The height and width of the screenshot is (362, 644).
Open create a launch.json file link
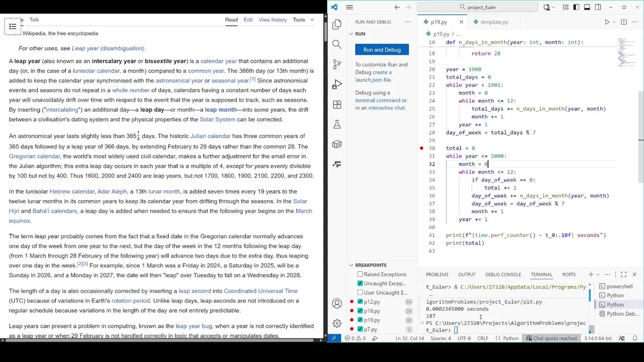tap(373, 76)
